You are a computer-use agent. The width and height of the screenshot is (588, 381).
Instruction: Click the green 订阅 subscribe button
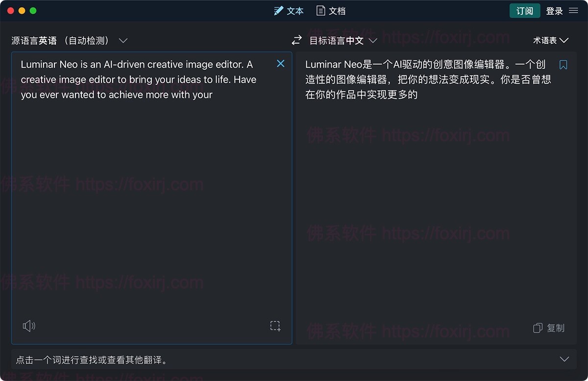[524, 11]
